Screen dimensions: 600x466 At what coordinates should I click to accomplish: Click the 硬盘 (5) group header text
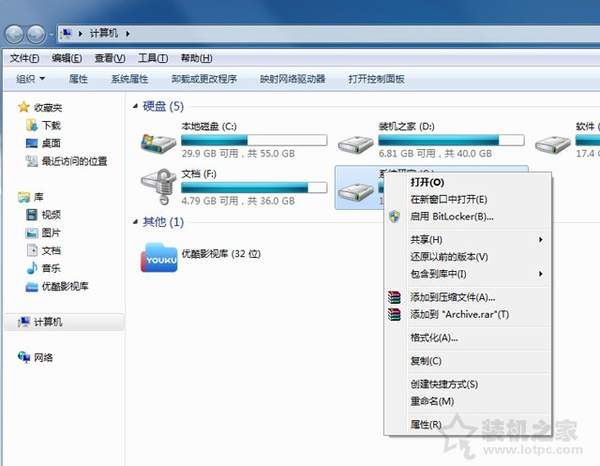coord(163,106)
